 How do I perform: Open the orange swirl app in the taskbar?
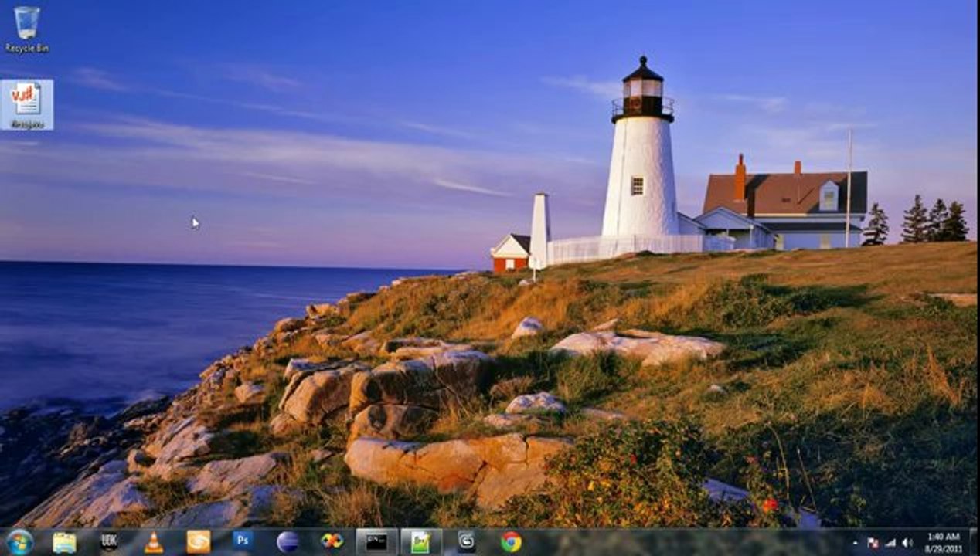point(199,542)
